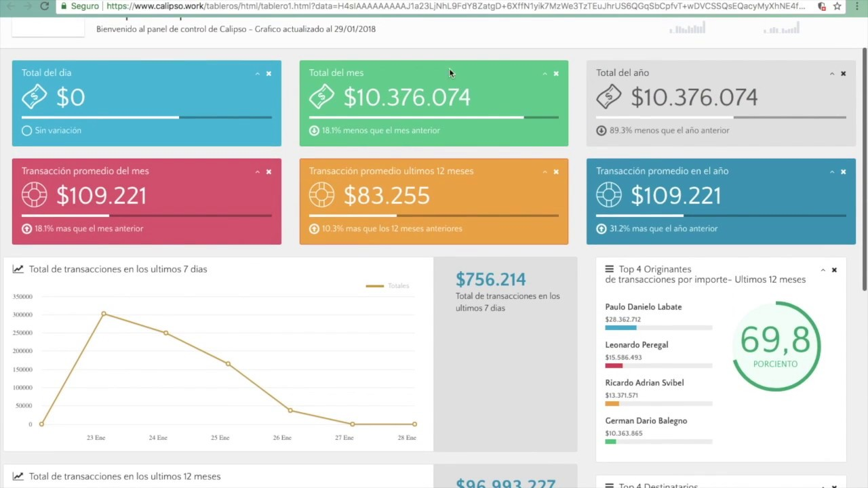Click the money icon in Total del mes

[x=321, y=98]
